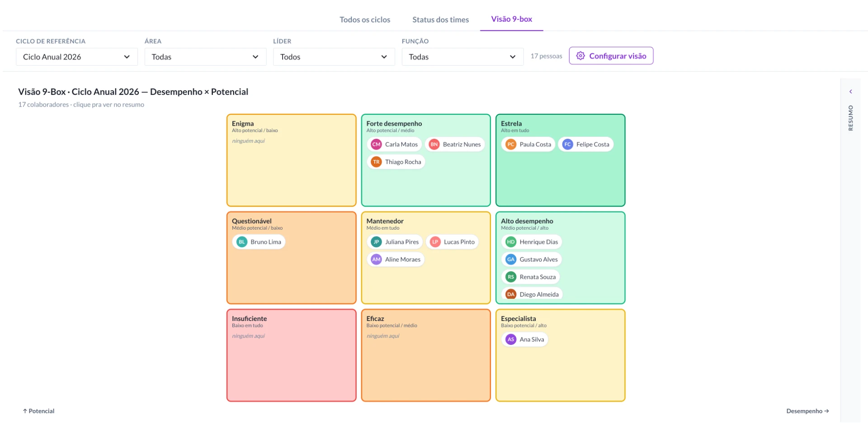Select Juliana Pires name
The width and height of the screenshot is (868, 434).
click(402, 242)
